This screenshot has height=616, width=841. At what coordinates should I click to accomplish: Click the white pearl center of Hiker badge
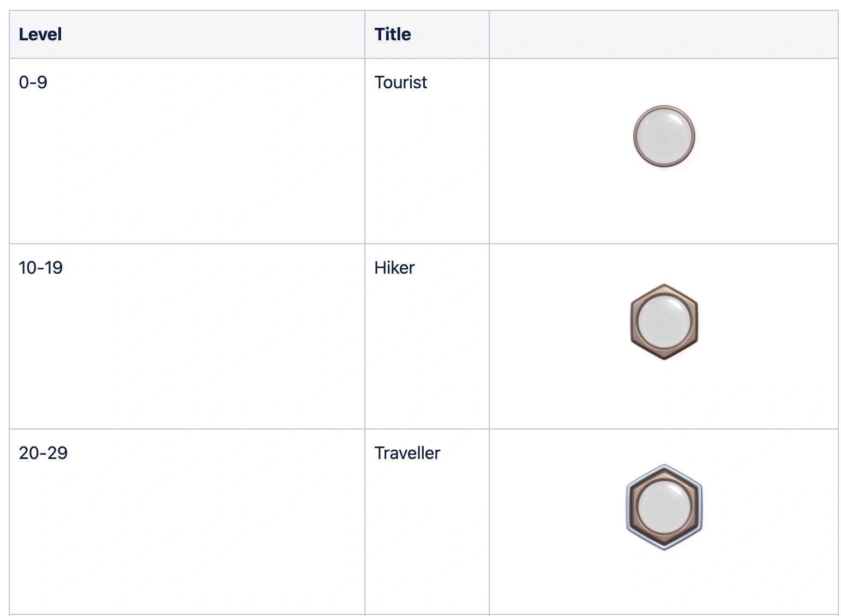click(664, 322)
